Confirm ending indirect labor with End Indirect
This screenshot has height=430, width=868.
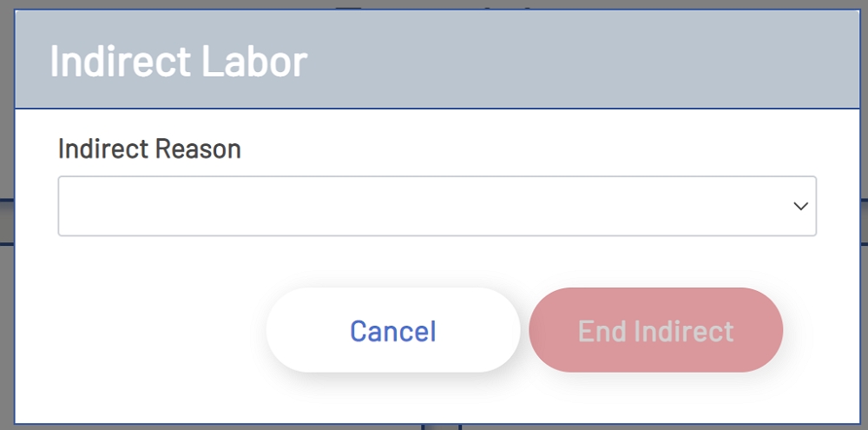click(655, 331)
